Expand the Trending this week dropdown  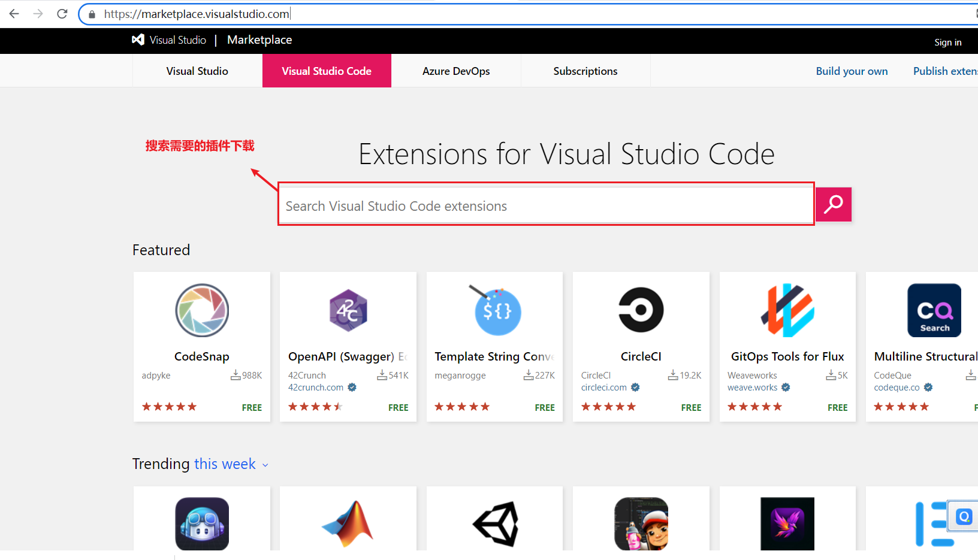231,464
